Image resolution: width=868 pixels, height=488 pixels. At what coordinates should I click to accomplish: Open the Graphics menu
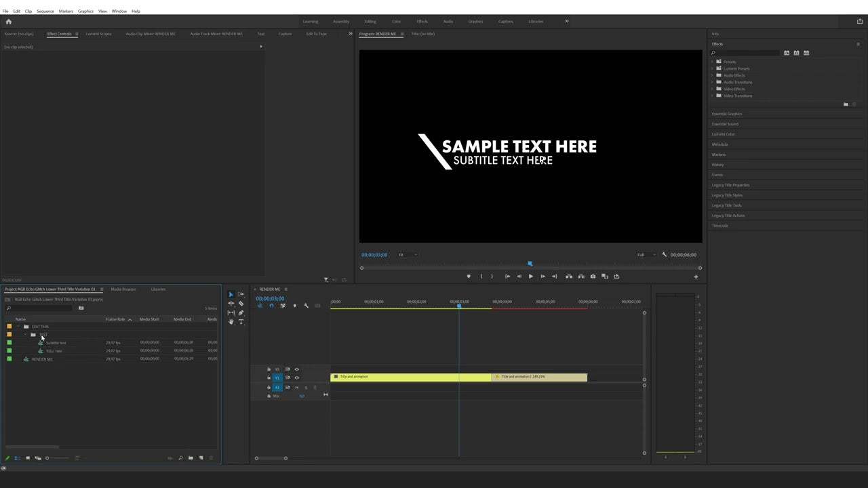[x=85, y=12]
